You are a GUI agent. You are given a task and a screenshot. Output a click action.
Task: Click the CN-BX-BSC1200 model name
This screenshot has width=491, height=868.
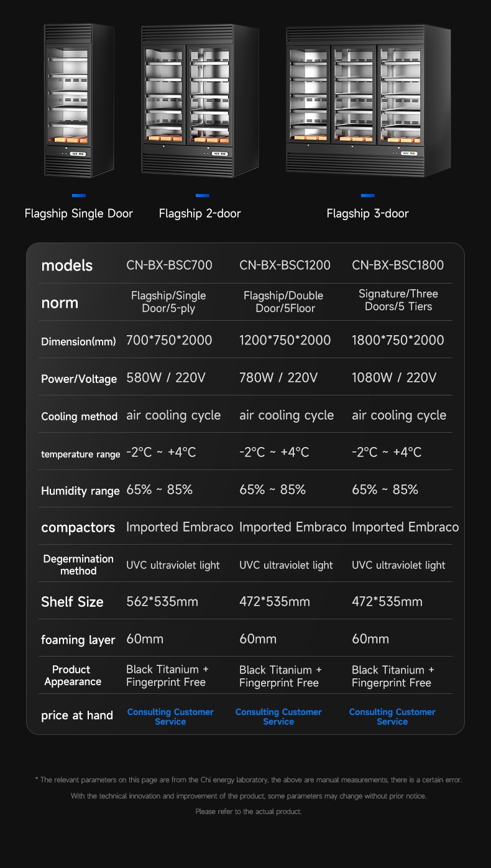[285, 265]
